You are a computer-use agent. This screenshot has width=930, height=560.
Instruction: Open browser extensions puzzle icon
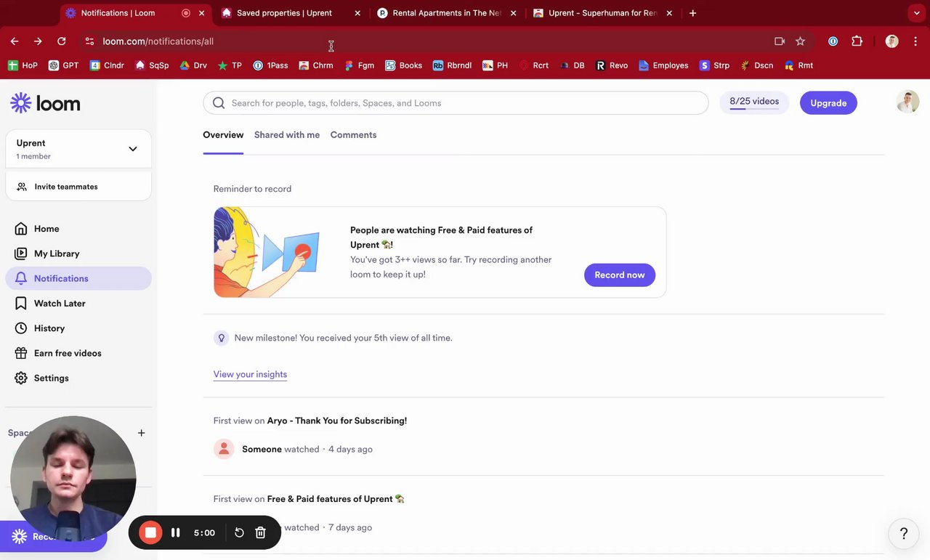[x=857, y=41]
